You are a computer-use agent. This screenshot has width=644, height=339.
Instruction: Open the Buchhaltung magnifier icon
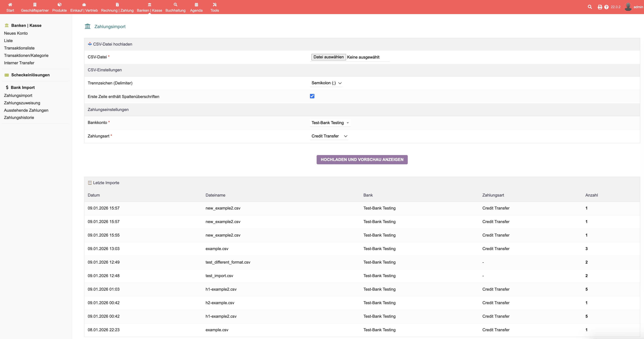(175, 4)
